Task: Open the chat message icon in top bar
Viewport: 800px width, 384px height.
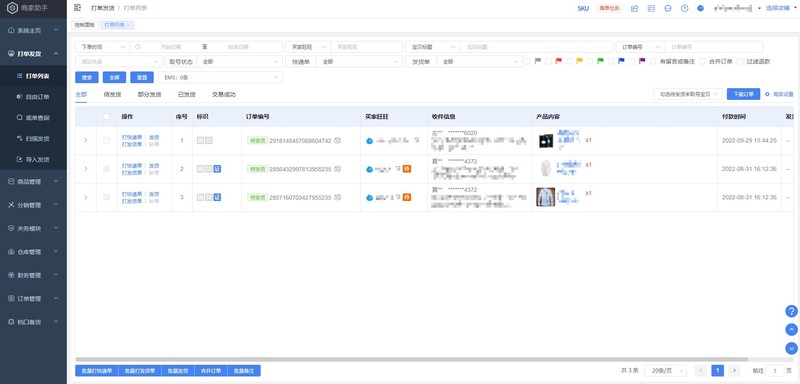Action: click(x=668, y=8)
